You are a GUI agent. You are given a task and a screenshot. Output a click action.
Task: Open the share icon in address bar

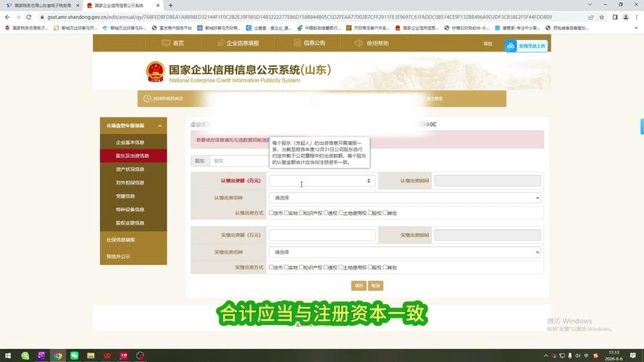pos(590,17)
